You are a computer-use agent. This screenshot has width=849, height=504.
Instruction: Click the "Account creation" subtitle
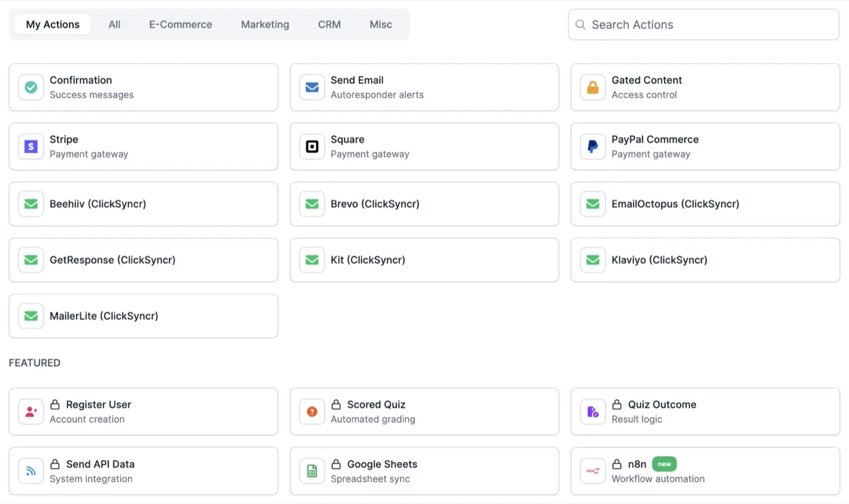[87, 419]
